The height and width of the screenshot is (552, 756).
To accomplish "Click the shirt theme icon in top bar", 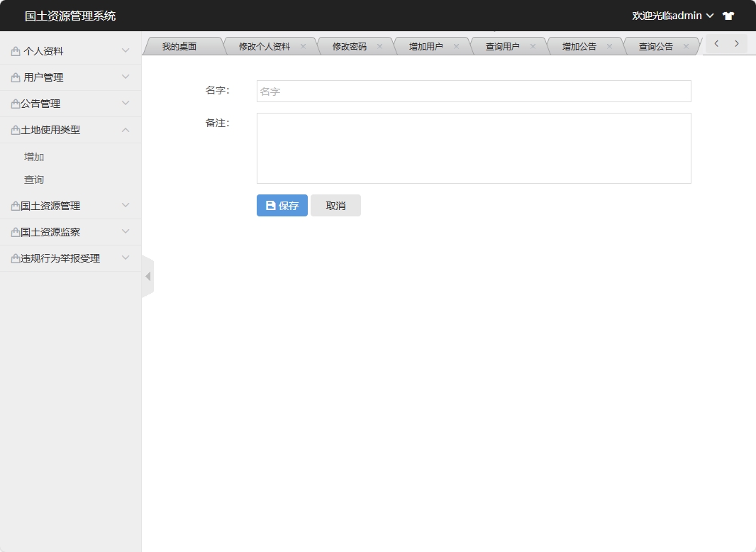I will [728, 15].
